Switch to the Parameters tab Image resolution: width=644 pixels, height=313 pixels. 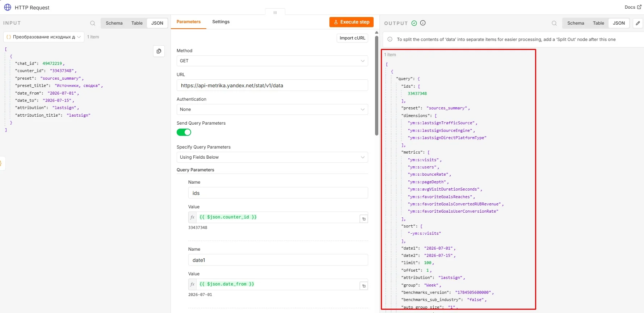[189, 22]
